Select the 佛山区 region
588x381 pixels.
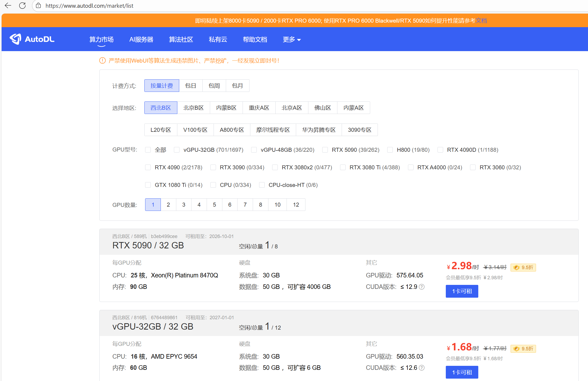pos(322,108)
